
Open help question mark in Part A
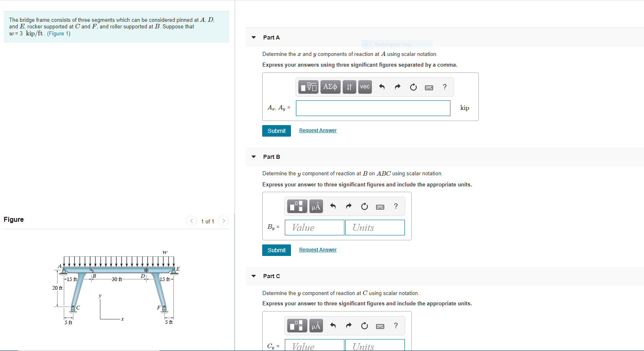(445, 87)
